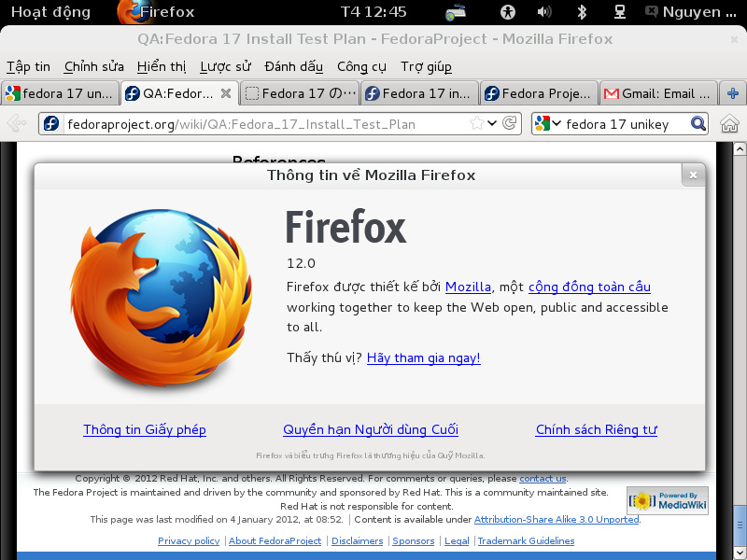Open the Trademark Guidelines link
The image size is (747, 560).
click(526, 541)
